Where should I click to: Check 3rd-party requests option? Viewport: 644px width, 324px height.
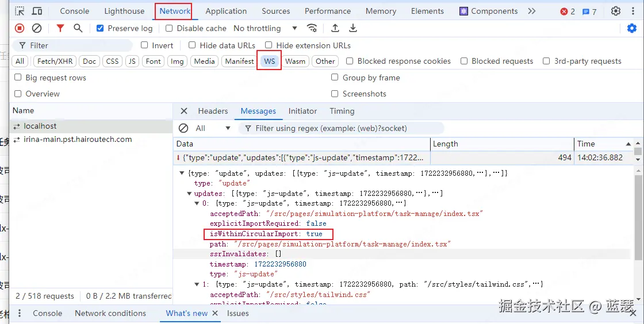(546, 61)
